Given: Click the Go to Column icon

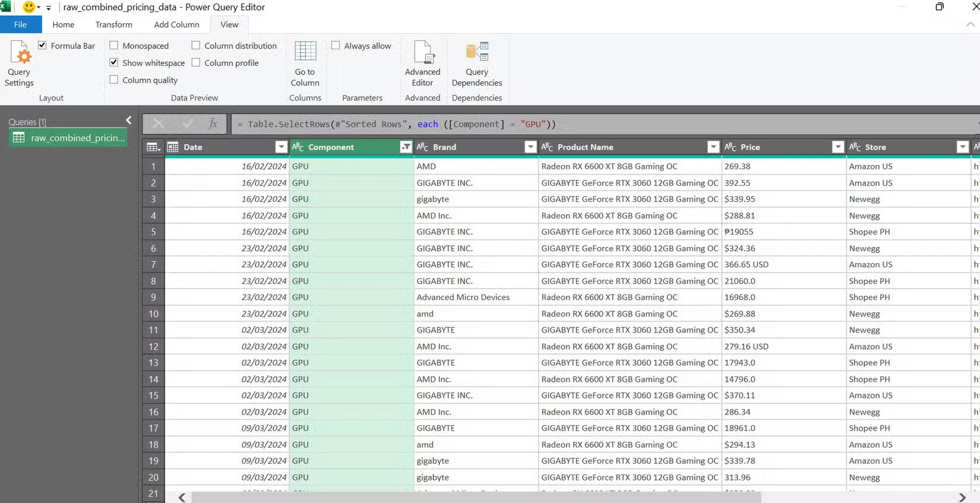Looking at the screenshot, I should 305,52.
